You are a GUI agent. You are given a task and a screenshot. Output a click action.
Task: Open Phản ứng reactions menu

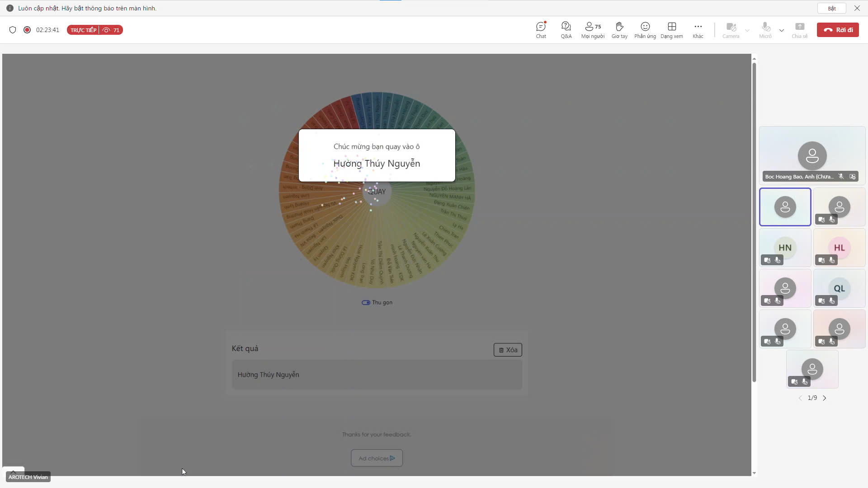coord(645,30)
